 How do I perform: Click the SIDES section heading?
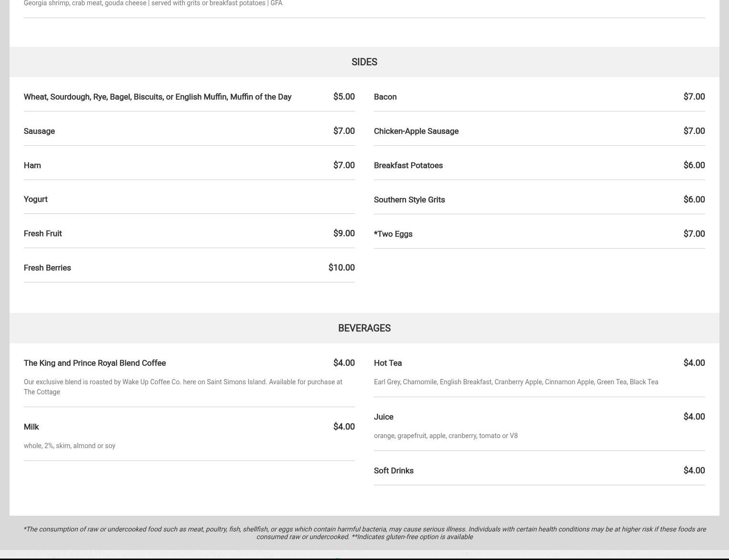[364, 62]
